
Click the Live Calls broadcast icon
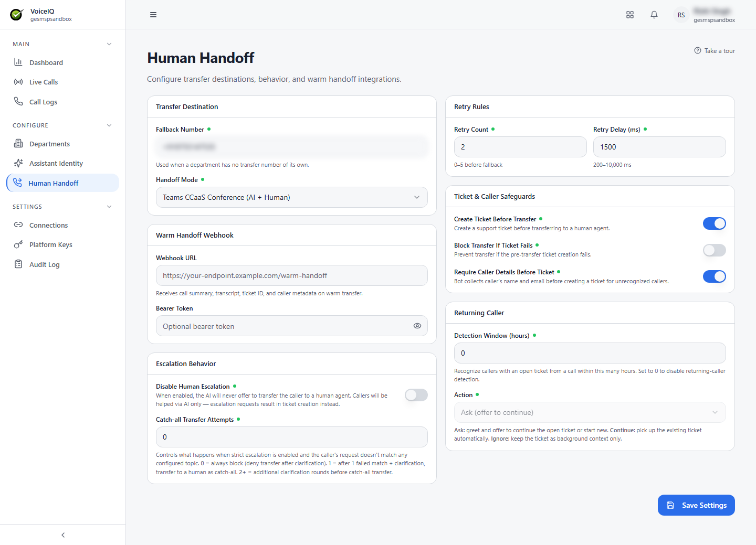click(18, 82)
